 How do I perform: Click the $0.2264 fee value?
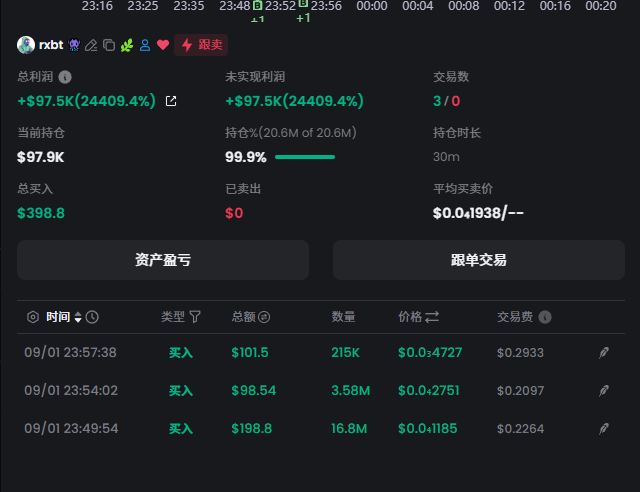[520, 428]
